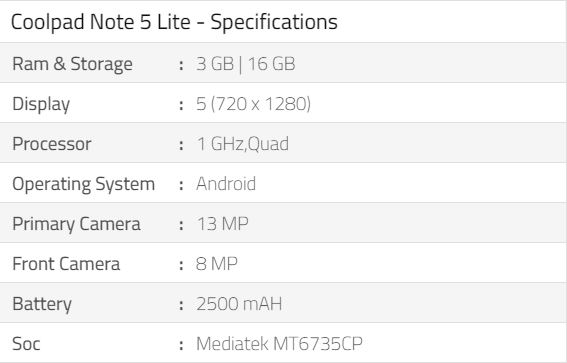
Task: Select the Display row label
Action: [41, 104]
